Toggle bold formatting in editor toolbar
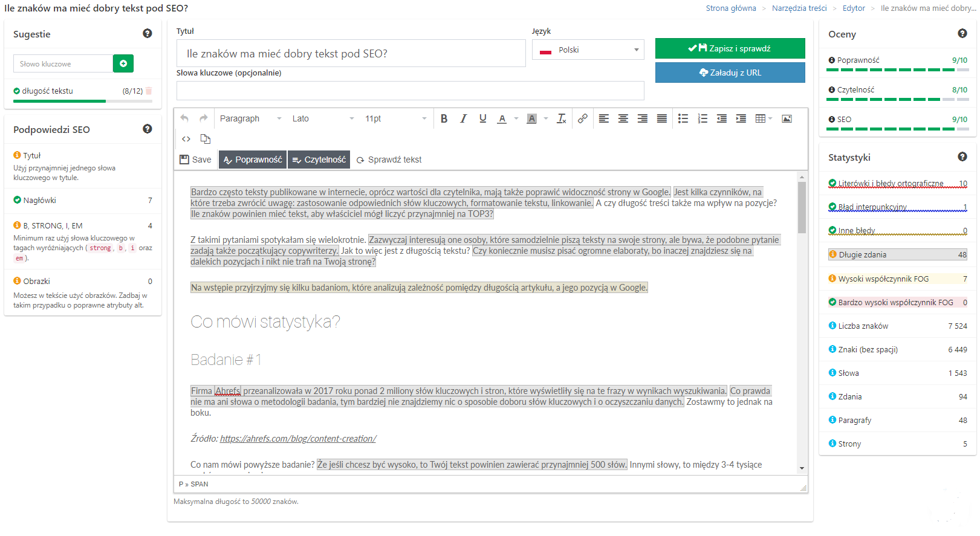Screen dimensions: 980x536 pyautogui.click(x=444, y=118)
